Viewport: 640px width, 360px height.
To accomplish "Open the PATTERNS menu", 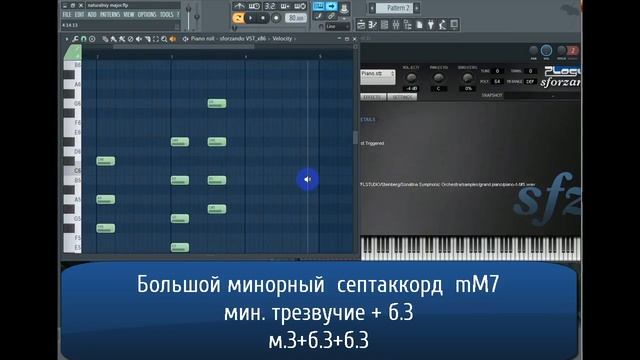I will 110,15.
